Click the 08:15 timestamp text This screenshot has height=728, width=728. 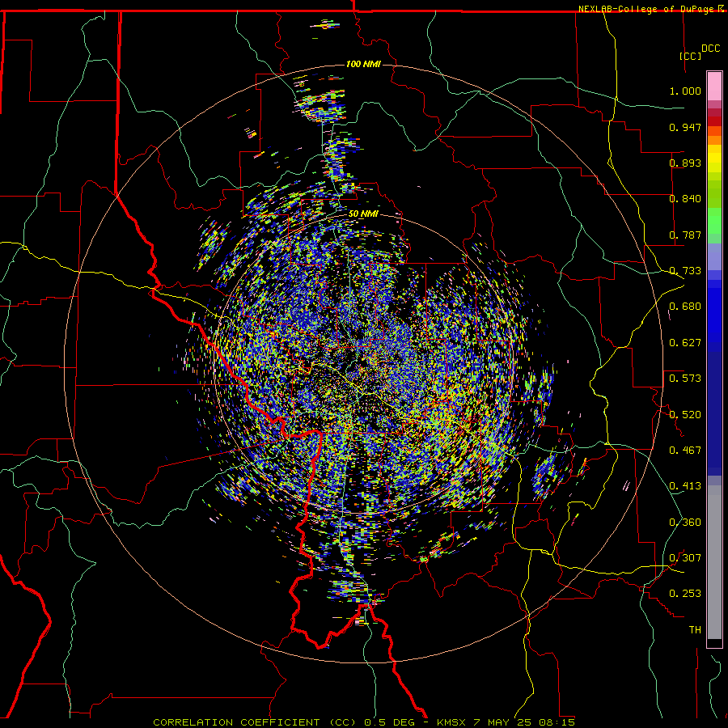pyautogui.click(x=557, y=722)
